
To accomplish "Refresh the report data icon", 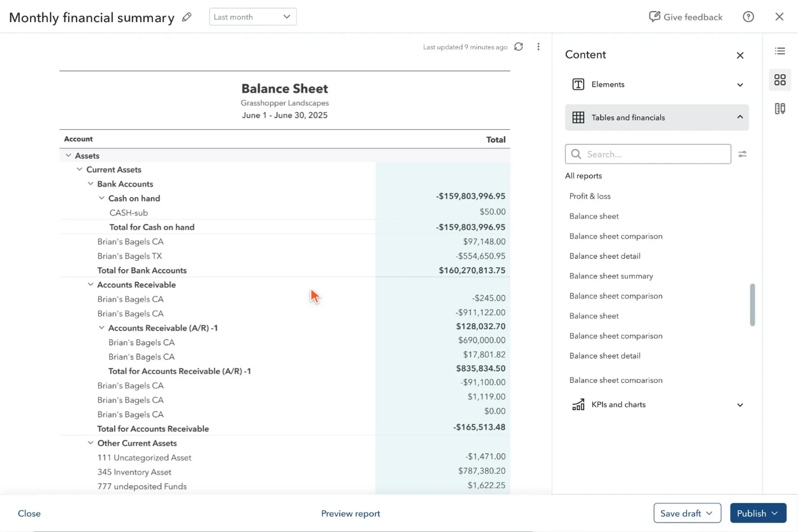I will tap(519, 47).
